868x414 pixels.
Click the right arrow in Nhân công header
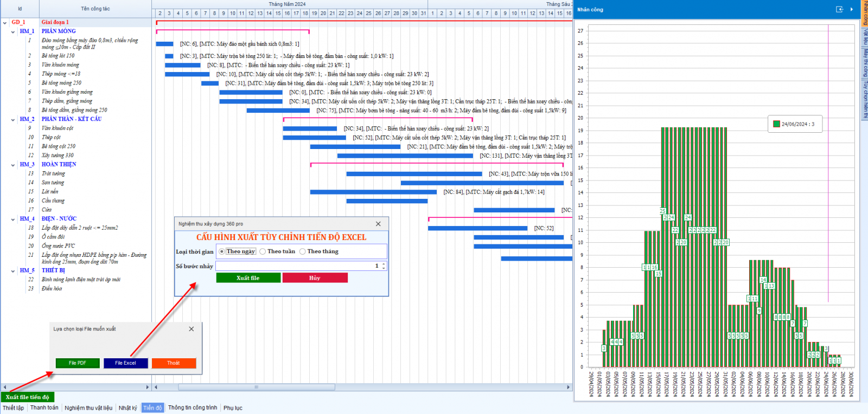click(852, 9)
